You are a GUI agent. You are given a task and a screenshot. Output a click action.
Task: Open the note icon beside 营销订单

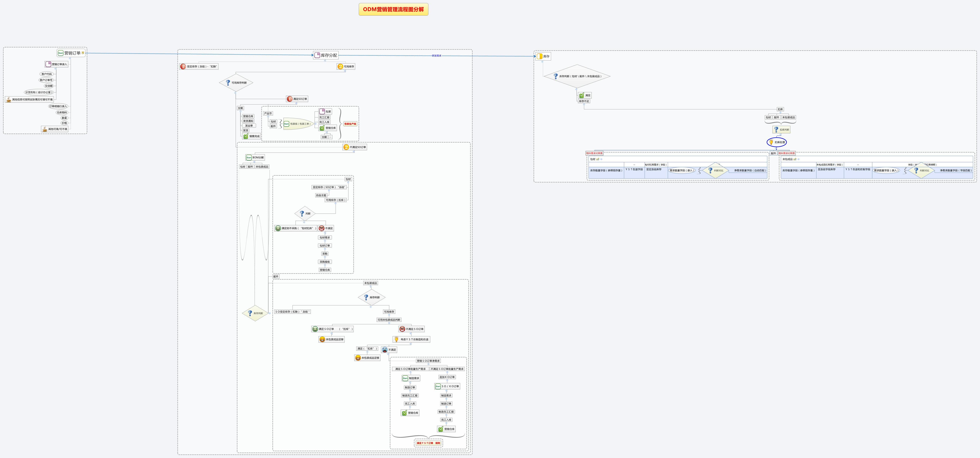click(83, 53)
